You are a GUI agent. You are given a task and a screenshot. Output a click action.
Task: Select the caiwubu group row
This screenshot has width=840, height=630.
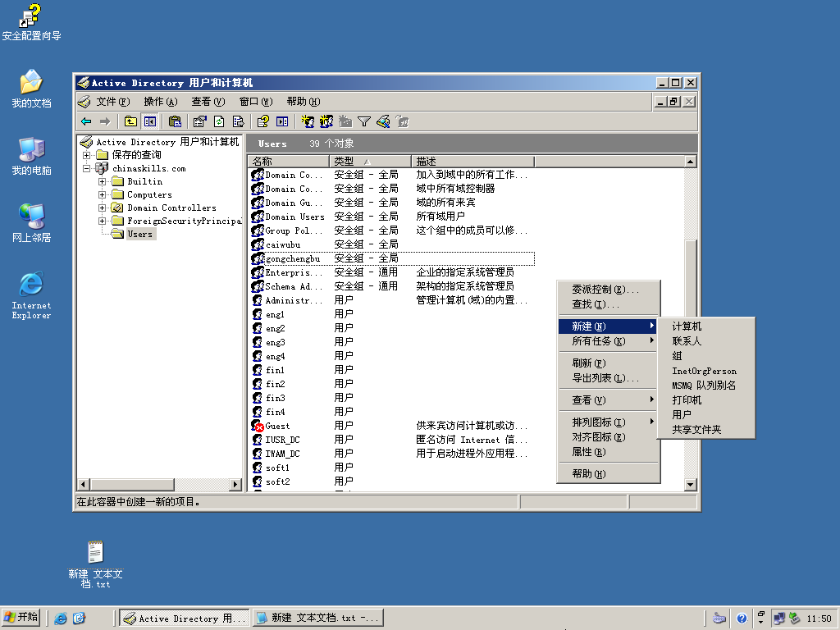pyautogui.click(x=392, y=244)
